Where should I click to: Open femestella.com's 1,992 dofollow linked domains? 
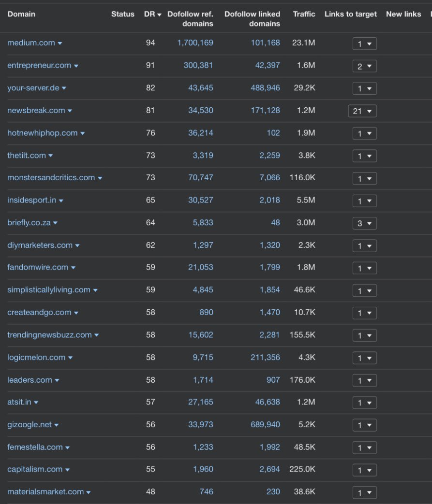click(x=270, y=447)
